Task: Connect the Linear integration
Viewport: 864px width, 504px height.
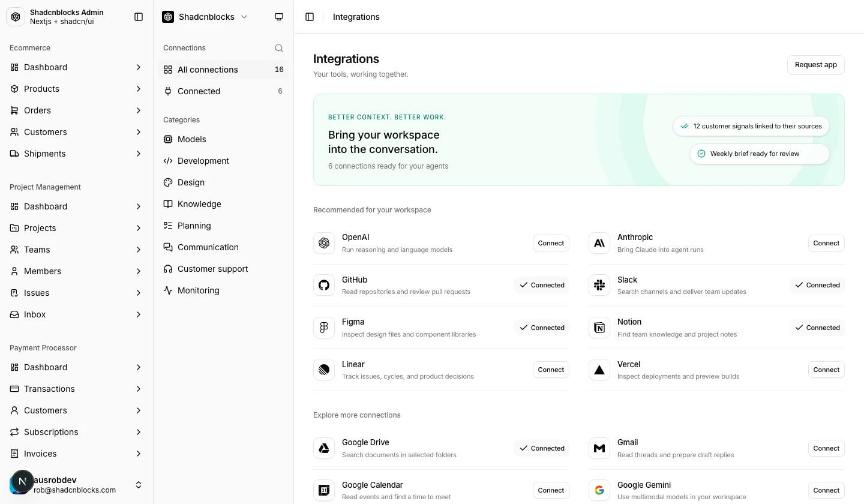Action: (551, 370)
